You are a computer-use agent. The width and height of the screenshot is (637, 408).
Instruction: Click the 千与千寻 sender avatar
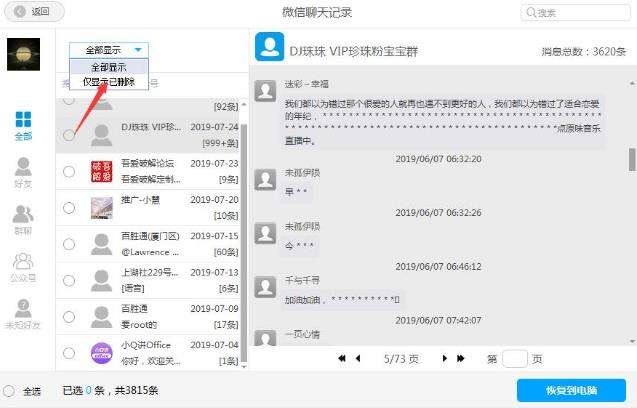pos(265,286)
